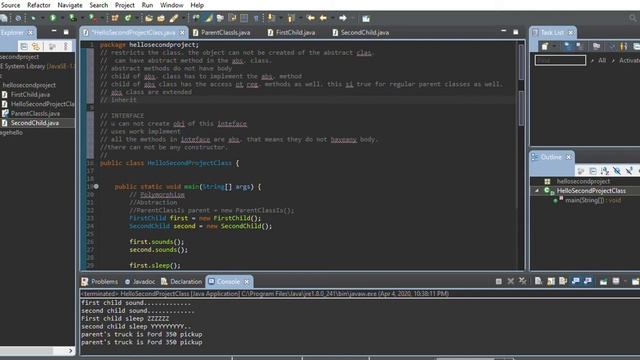The image size is (640, 360).
Task: Toggle Hide Fields in Outline view
Action: [617, 171]
